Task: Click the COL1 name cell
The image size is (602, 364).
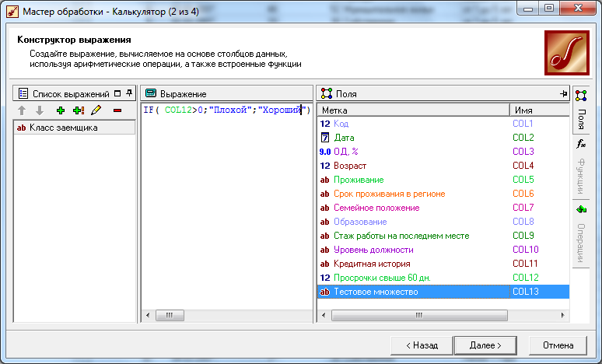Action: pos(523,124)
